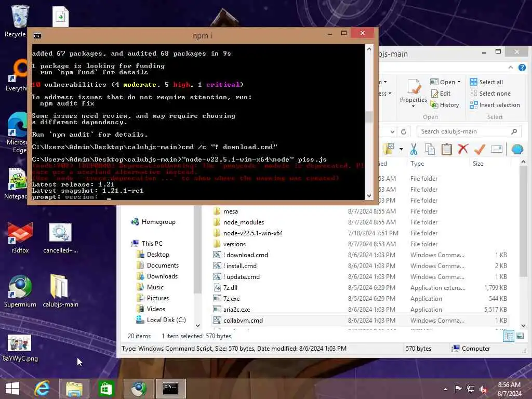Open the Windows Start button
This screenshot has width=532, height=399.
(x=12, y=389)
